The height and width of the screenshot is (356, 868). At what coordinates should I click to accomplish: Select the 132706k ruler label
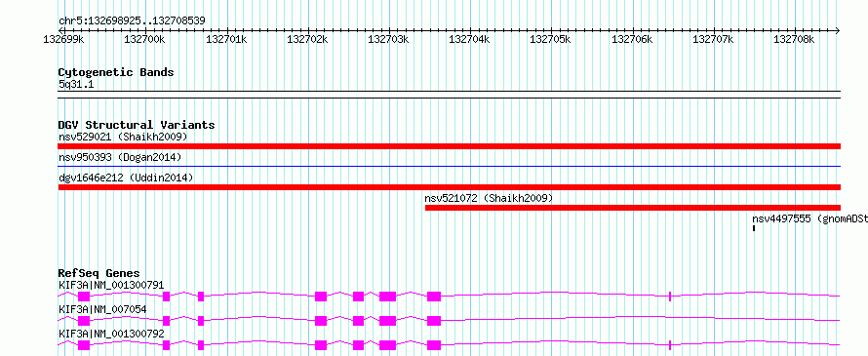click(632, 39)
